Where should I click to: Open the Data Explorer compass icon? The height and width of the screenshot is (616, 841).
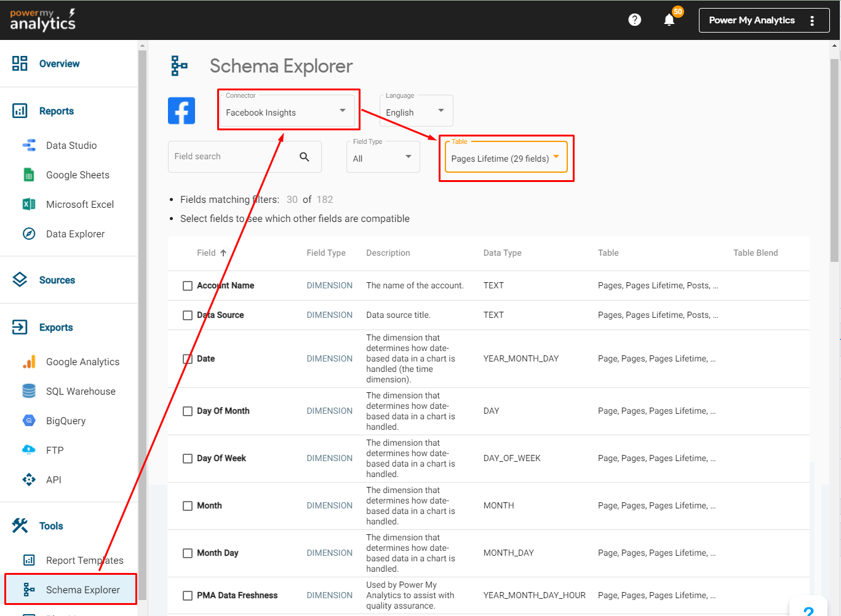[x=29, y=234]
